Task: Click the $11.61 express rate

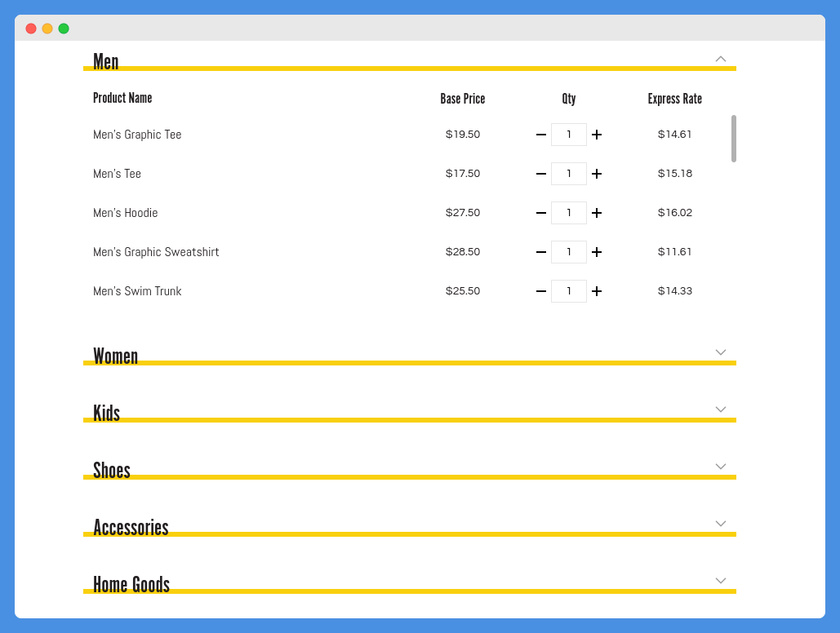Action: [674, 252]
